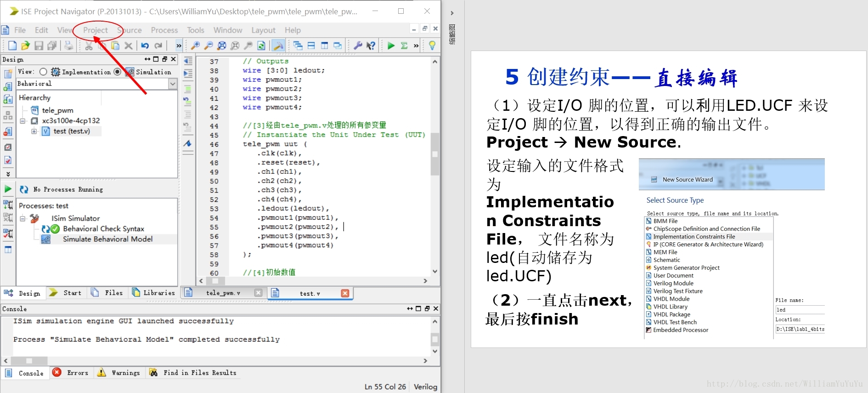Show more toolbar items after Sigma icon
The width and height of the screenshot is (868, 393).
416,46
